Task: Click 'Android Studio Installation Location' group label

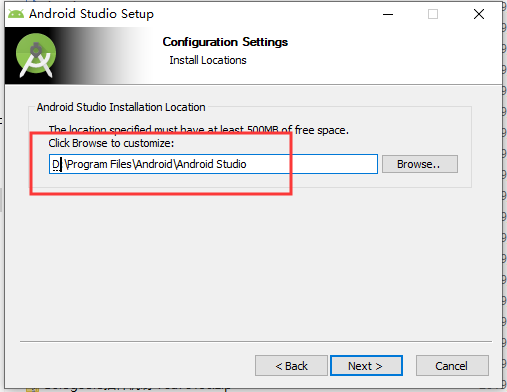Action: pyautogui.click(x=121, y=107)
